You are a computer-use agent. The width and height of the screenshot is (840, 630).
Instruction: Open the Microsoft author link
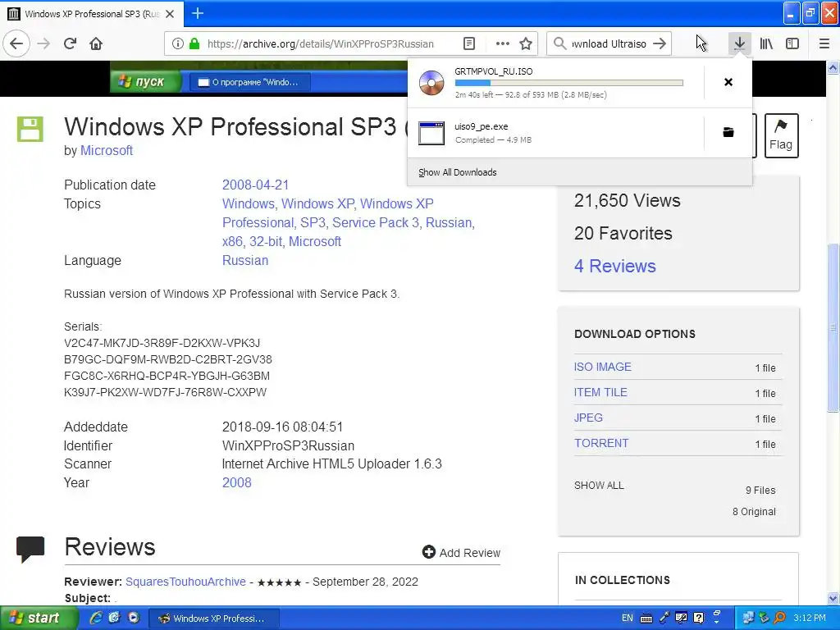[x=107, y=151]
